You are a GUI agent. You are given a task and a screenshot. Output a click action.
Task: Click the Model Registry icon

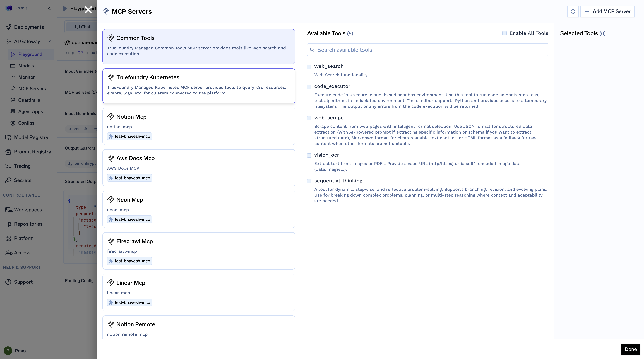(x=8, y=137)
